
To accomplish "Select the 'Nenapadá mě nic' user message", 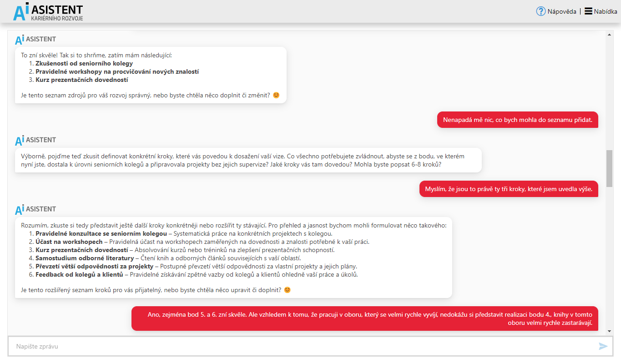I will click(x=518, y=120).
